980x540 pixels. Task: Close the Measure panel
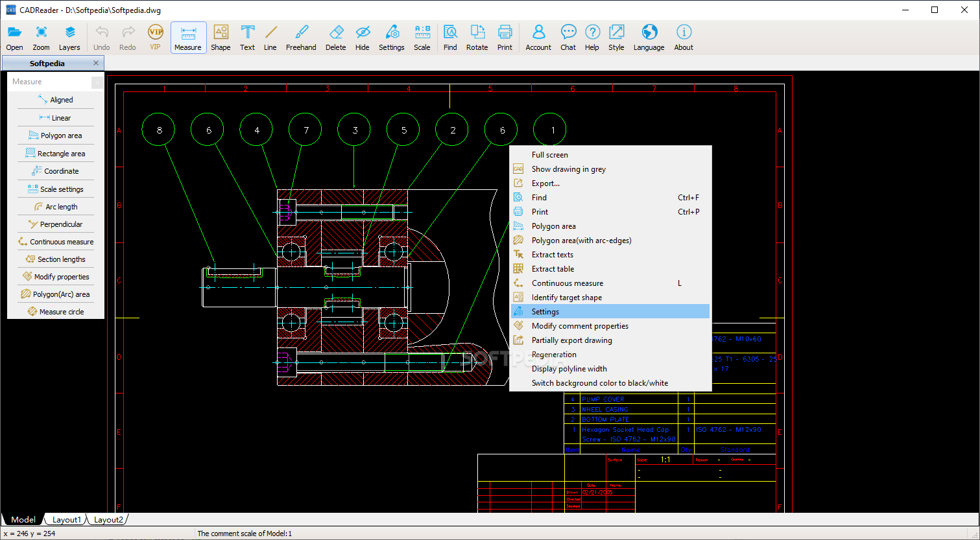(x=97, y=82)
